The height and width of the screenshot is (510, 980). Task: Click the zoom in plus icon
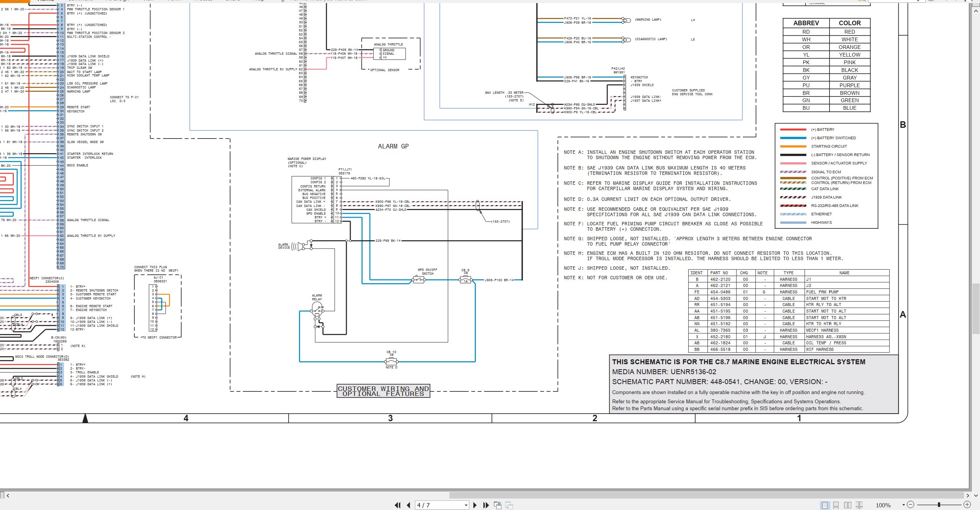click(967, 505)
